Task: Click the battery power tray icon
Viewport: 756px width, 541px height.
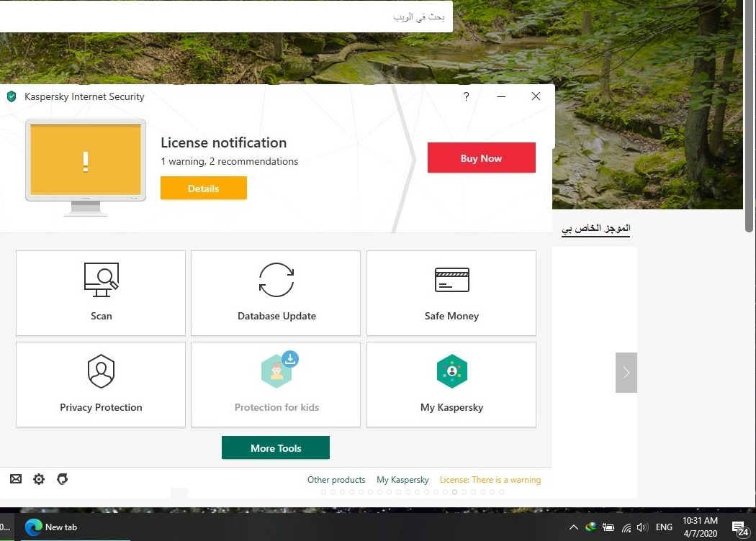Action: [x=608, y=527]
